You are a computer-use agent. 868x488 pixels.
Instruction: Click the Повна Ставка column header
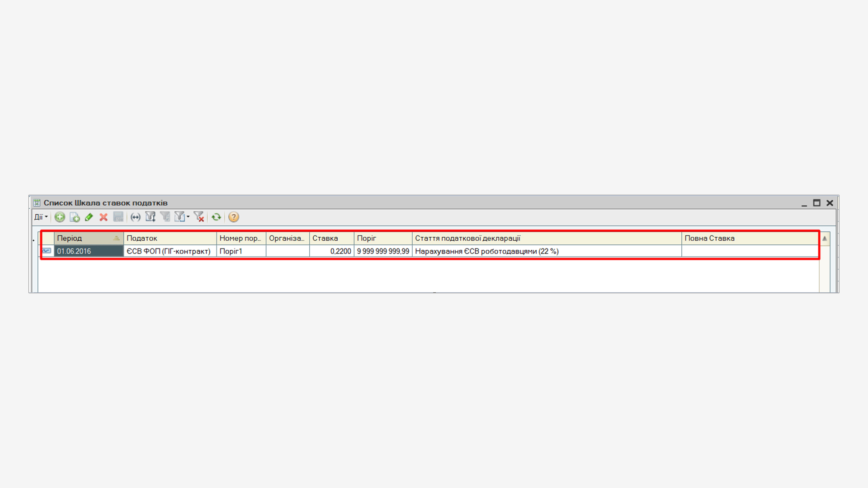click(x=750, y=238)
